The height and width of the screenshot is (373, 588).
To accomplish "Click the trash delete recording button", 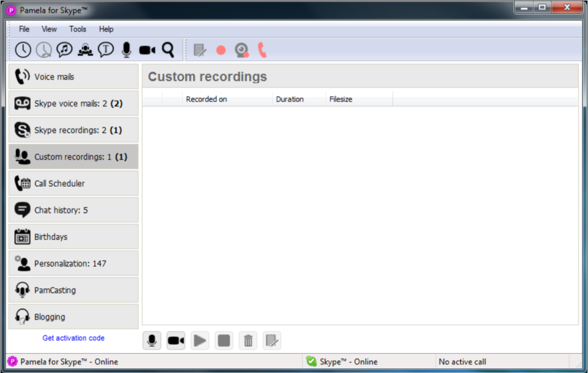I will [248, 341].
